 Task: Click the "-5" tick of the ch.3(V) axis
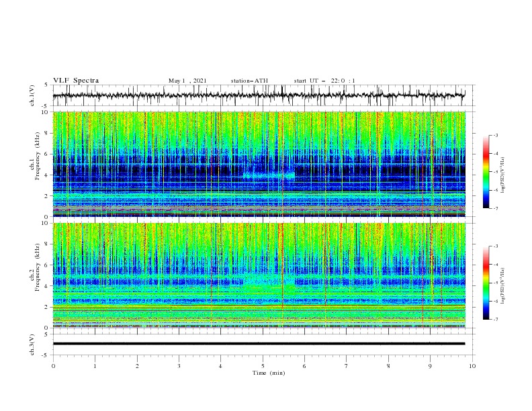(x=45, y=355)
